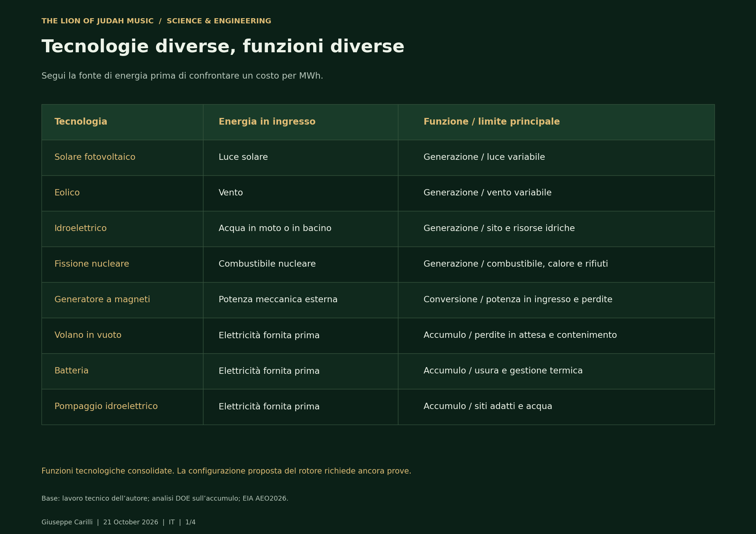Screen dimensions: 756x534
Task: Click the 'SCIENCE & ENGINEERING' section label
Action: 219,21
